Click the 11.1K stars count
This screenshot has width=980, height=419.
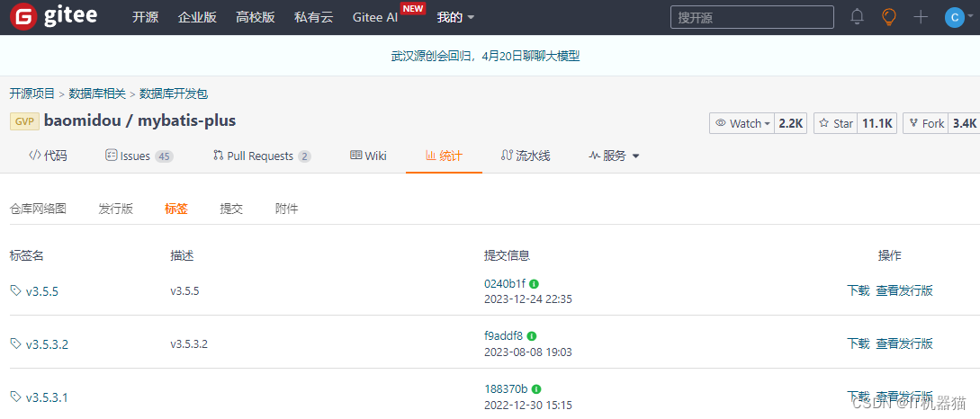click(877, 124)
